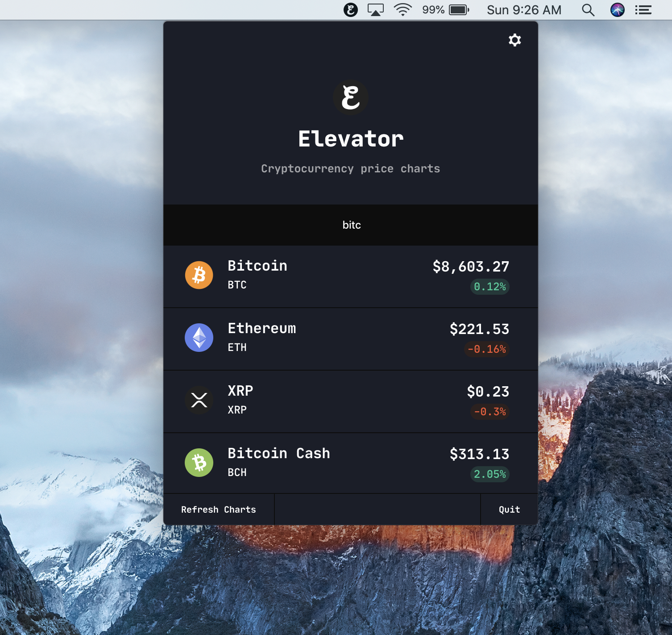Click the 0.12% change badge
The height and width of the screenshot is (635, 672).
click(x=490, y=287)
